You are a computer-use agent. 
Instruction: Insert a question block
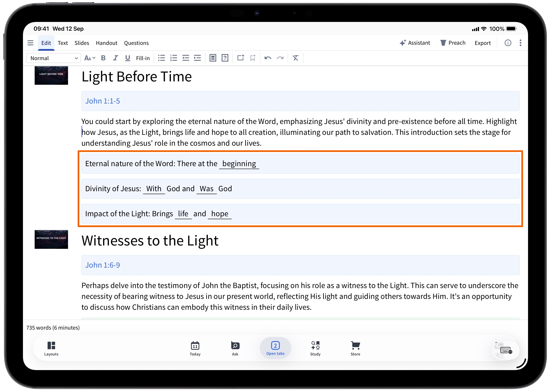click(x=225, y=58)
